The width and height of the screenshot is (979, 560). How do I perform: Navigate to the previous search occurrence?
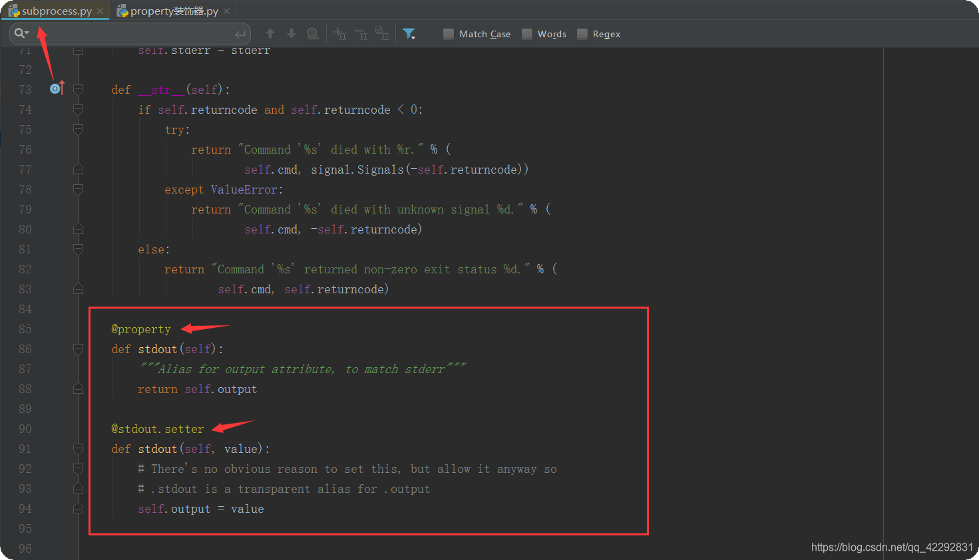click(272, 33)
